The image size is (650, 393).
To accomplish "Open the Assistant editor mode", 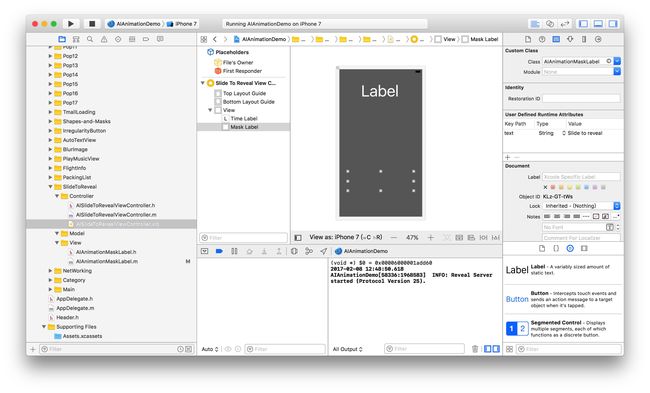I will pos(550,24).
